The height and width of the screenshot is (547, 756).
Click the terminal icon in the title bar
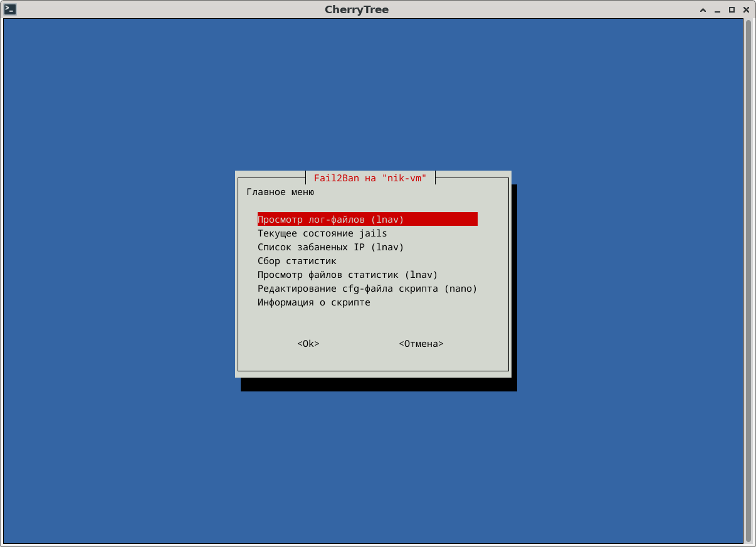(x=10, y=9)
